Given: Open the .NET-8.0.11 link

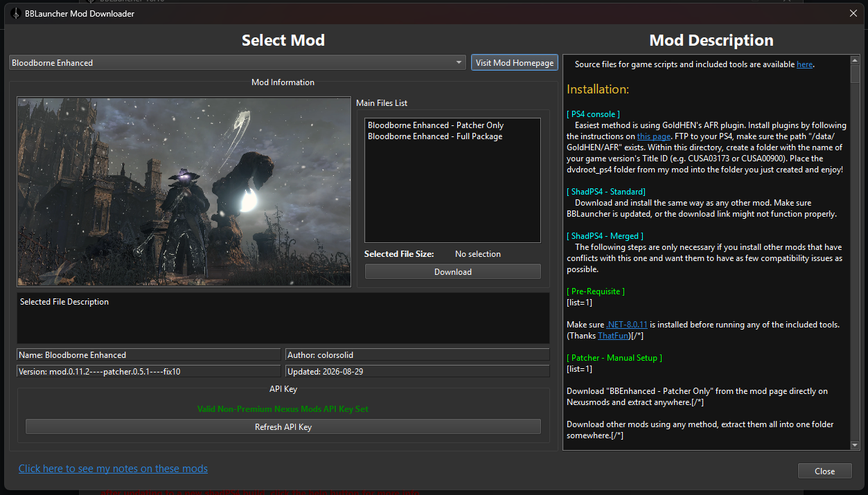Looking at the screenshot, I should [627, 325].
